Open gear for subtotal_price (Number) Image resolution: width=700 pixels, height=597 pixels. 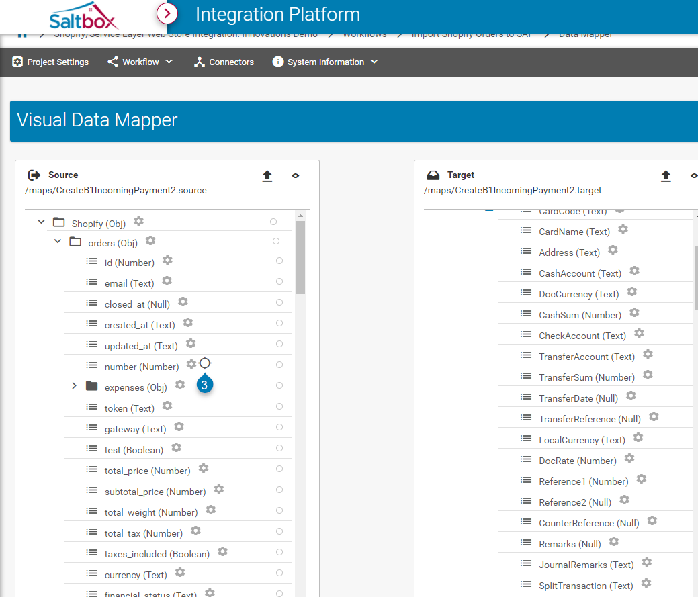pyautogui.click(x=219, y=489)
